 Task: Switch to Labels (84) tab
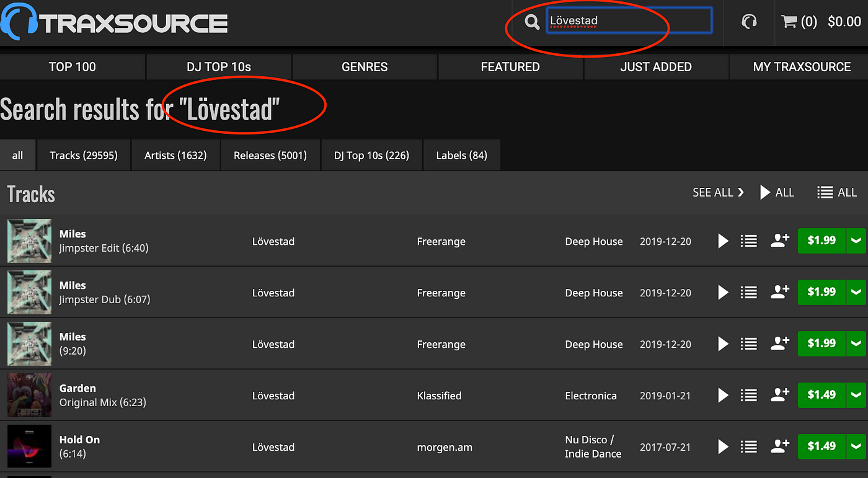click(461, 155)
